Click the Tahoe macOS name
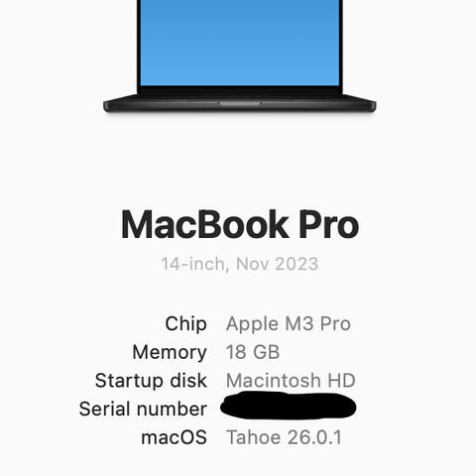The image size is (476, 476). pos(254,437)
